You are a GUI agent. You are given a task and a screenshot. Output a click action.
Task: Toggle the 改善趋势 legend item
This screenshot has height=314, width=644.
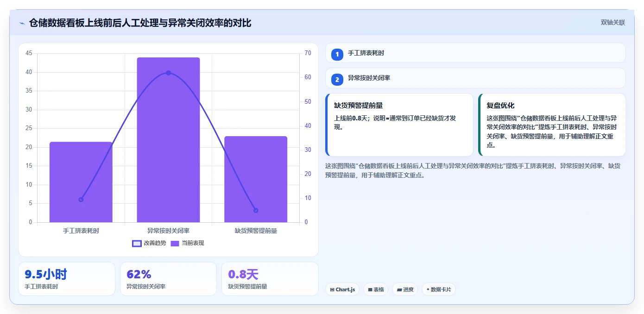(x=149, y=243)
